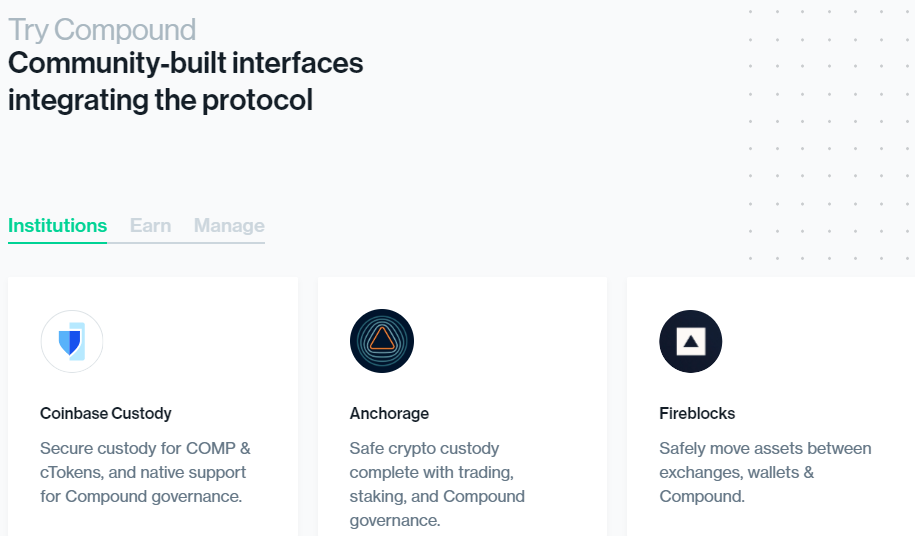The image size is (915, 536).
Task: Click the 'Community-built interfaces' headline line
Action: coord(186,64)
